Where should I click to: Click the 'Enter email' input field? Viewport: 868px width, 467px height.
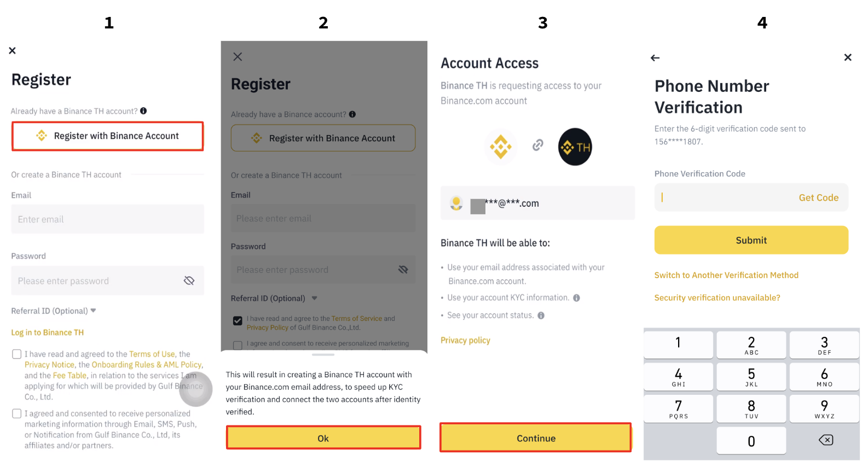tap(108, 219)
